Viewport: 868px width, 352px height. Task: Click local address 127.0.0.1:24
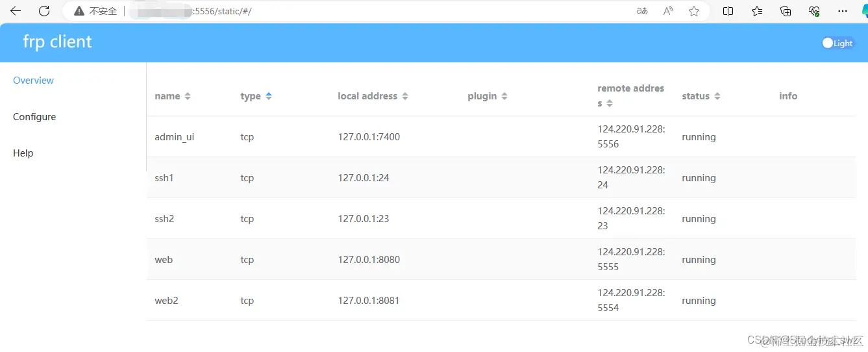click(364, 178)
